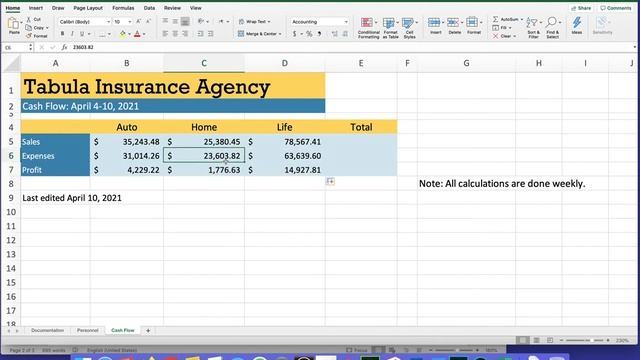Select the Home sales cell 25,380.45
Viewport: 640px width, 360px height.
[x=204, y=142]
